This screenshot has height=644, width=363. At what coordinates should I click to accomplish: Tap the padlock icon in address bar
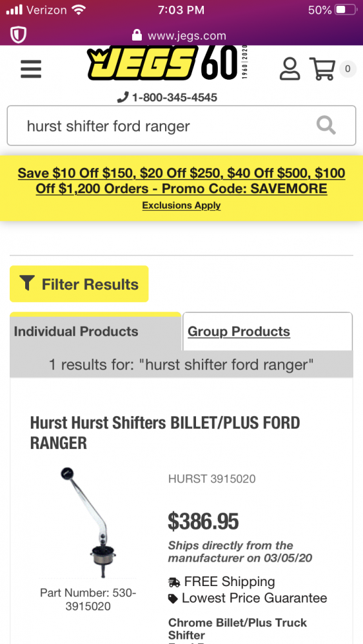coord(137,35)
